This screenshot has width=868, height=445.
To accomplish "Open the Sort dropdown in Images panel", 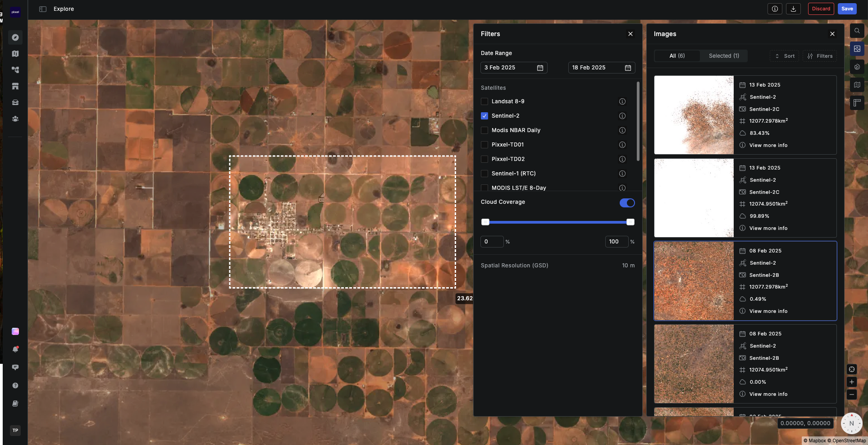I will pyautogui.click(x=785, y=56).
